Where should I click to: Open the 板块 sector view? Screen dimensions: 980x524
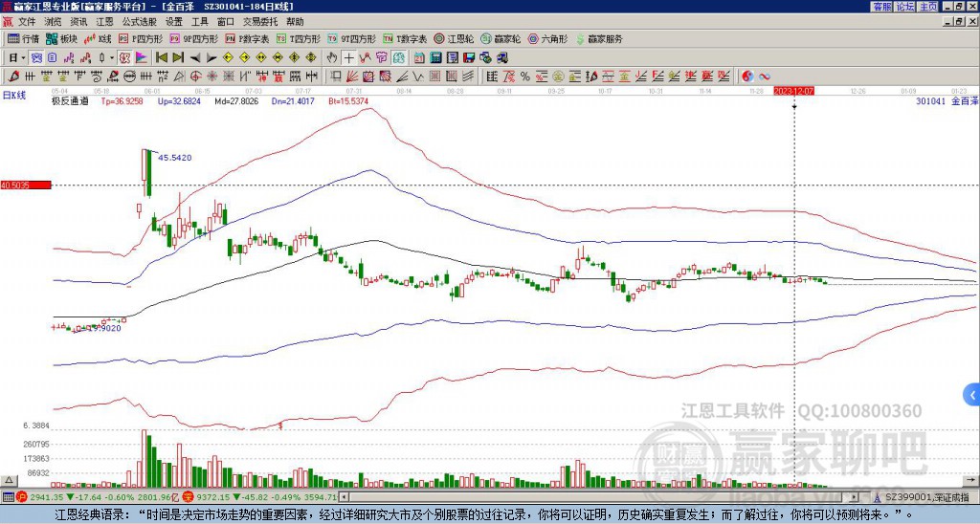(x=61, y=38)
